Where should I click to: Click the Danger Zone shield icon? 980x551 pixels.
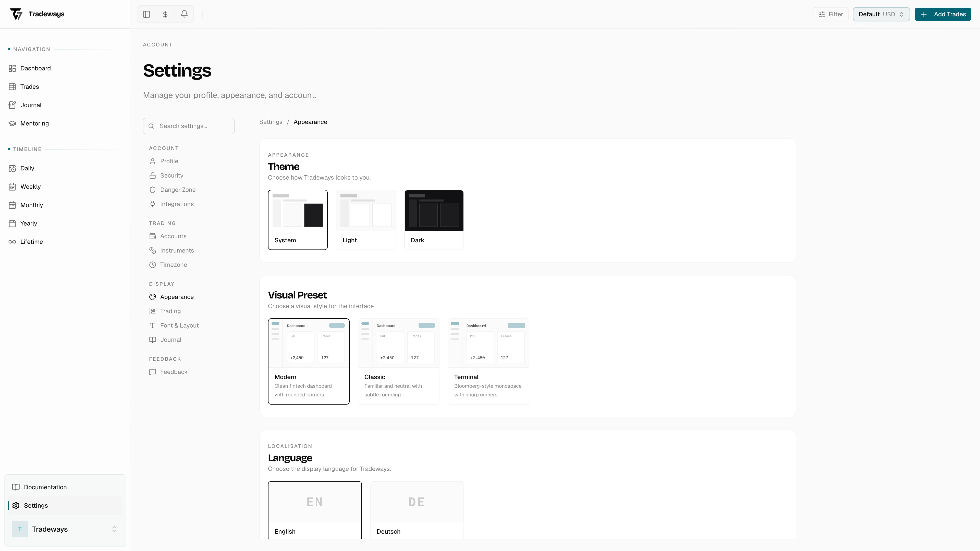pyautogui.click(x=153, y=190)
